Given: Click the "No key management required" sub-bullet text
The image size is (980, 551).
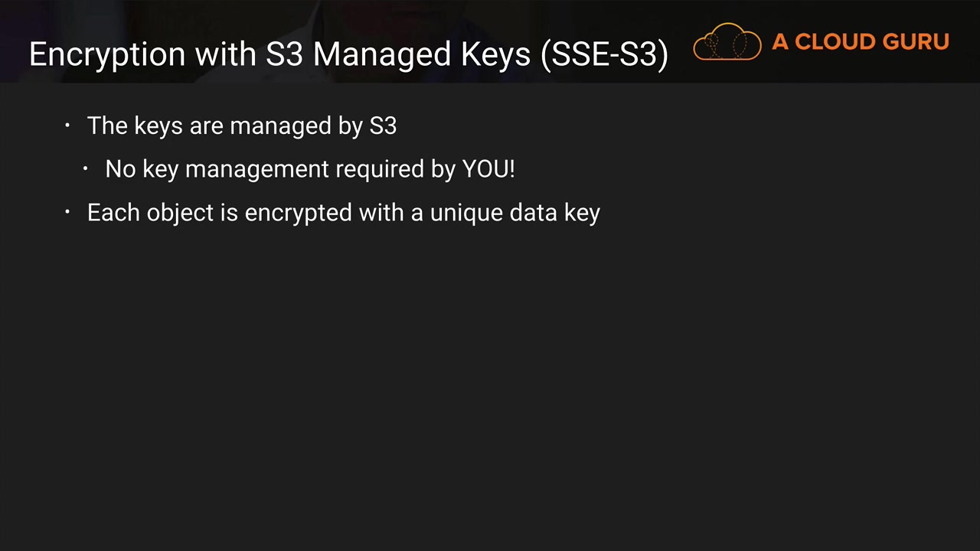Looking at the screenshot, I should pyautogui.click(x=279, y=169).
